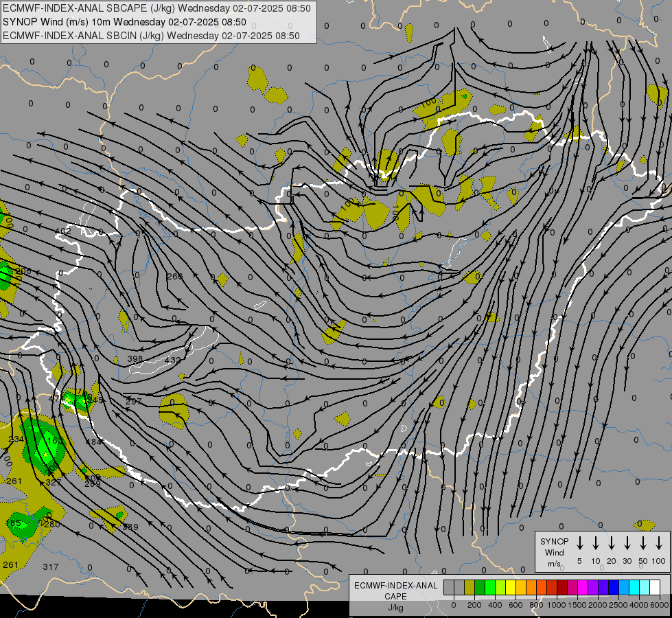
Task: Pick the pure yellow CAPE legend swatch
Action: click(511, 587)
